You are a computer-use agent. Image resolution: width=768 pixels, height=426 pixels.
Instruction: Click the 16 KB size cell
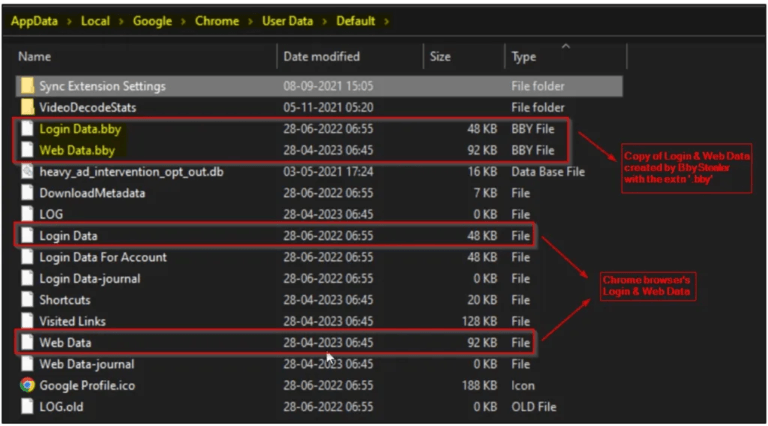(x=482, y=172)
